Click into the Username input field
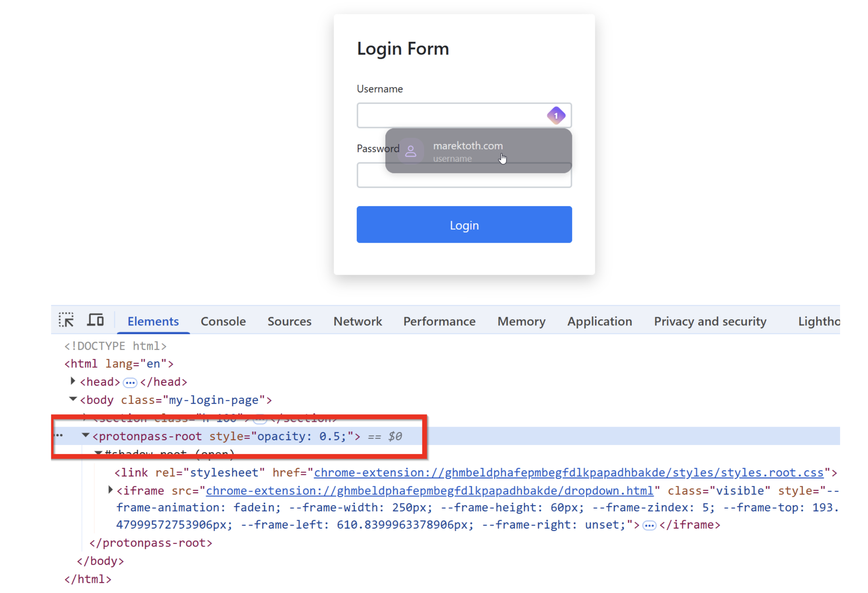The width and height of the screenshot is (868, 593). (x=450, y=116)
